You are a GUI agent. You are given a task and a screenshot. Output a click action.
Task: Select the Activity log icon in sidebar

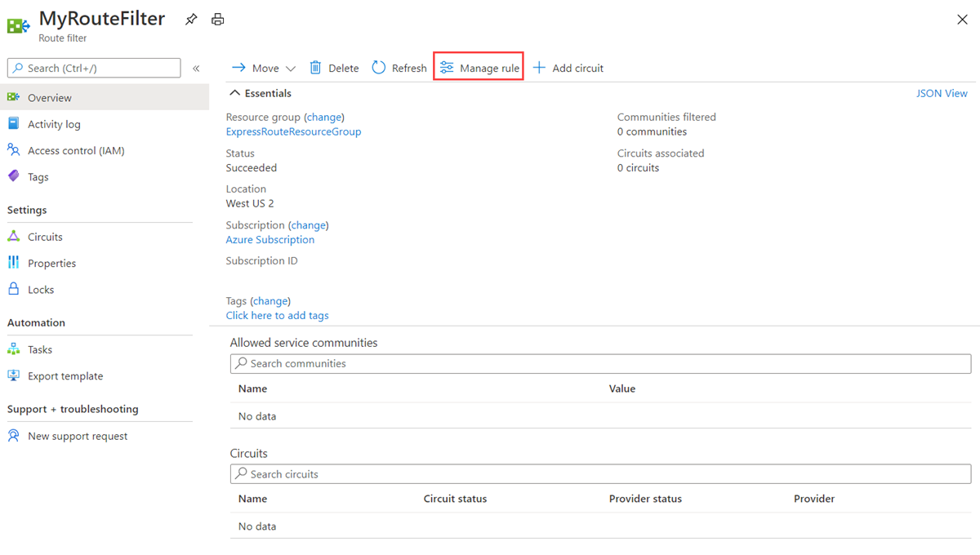16,123
